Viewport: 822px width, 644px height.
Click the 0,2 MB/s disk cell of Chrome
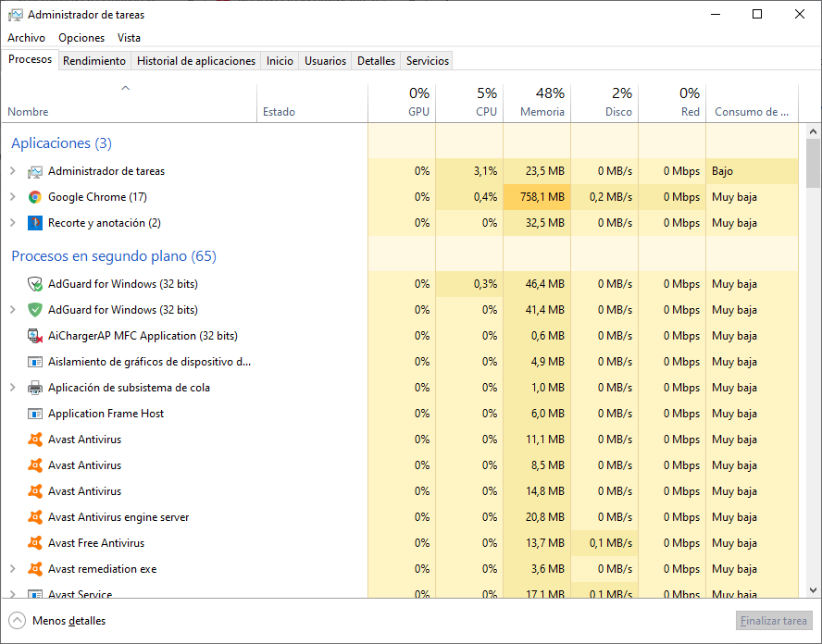coord(604,197)
